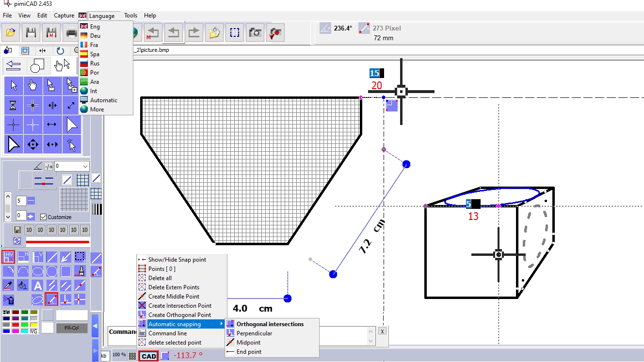
Task: Select the hourglass tool icon
Action: click(x=13, y=105)
